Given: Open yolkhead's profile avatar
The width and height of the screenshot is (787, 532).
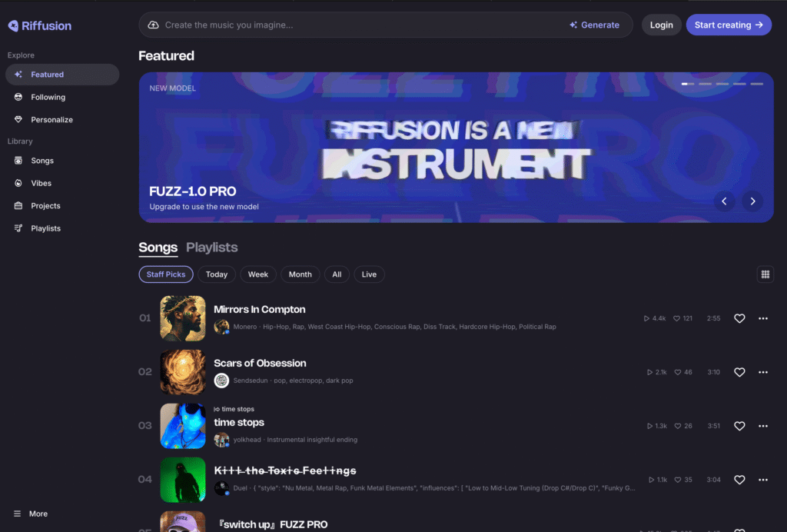Looking at the screenshot, I should pos(221,440).
